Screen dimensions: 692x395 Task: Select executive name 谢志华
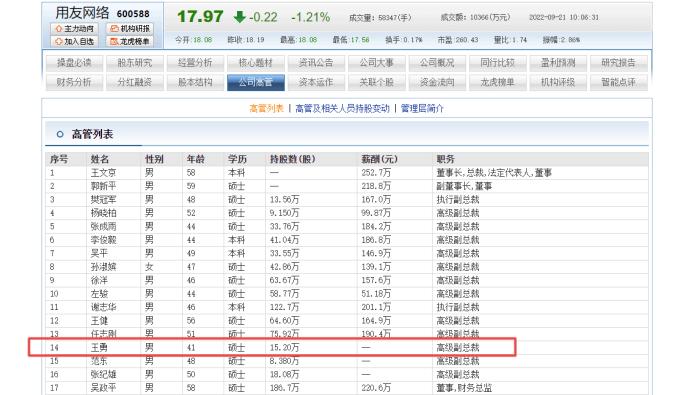coord(103,307)
